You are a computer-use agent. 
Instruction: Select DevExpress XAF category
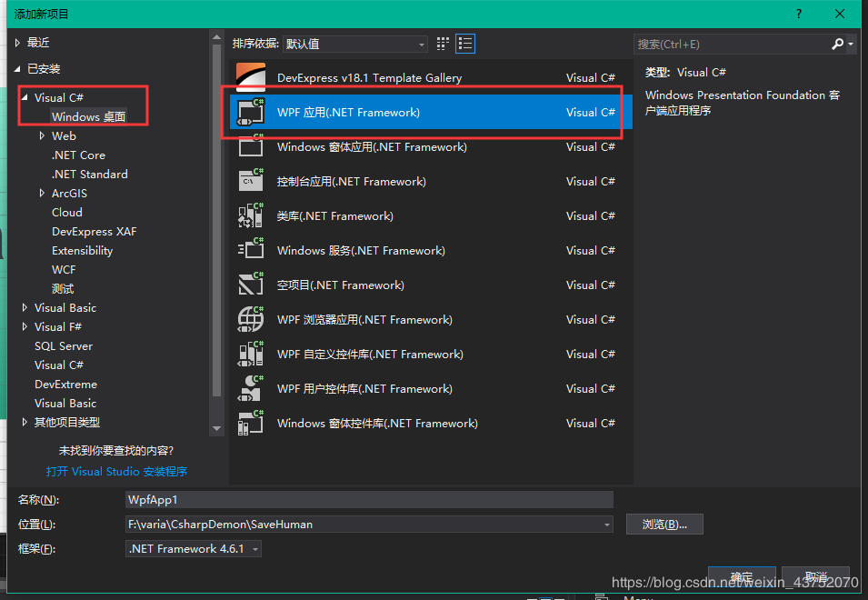pos(95,232)
